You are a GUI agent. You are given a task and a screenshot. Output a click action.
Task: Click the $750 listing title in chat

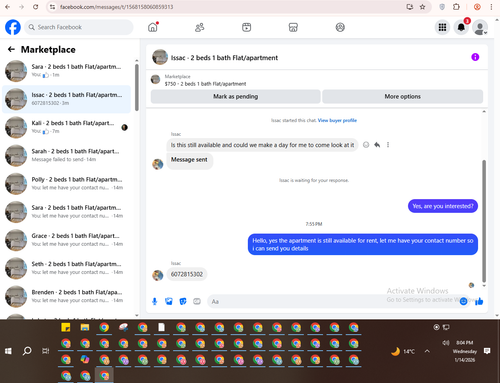tap(205, 84)
